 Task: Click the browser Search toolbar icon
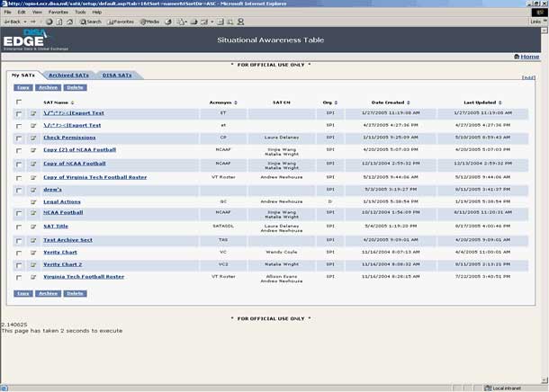coord(90,21)
